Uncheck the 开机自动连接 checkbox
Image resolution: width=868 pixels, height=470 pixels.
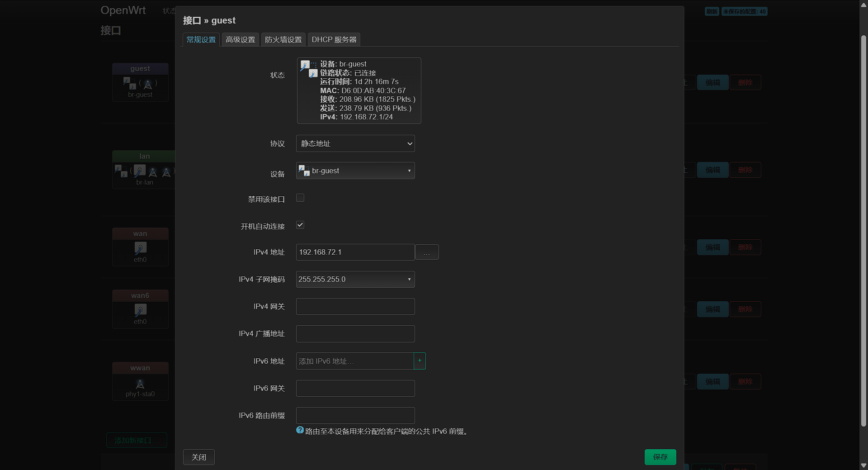pyautogui.click(x=300, y=225)
